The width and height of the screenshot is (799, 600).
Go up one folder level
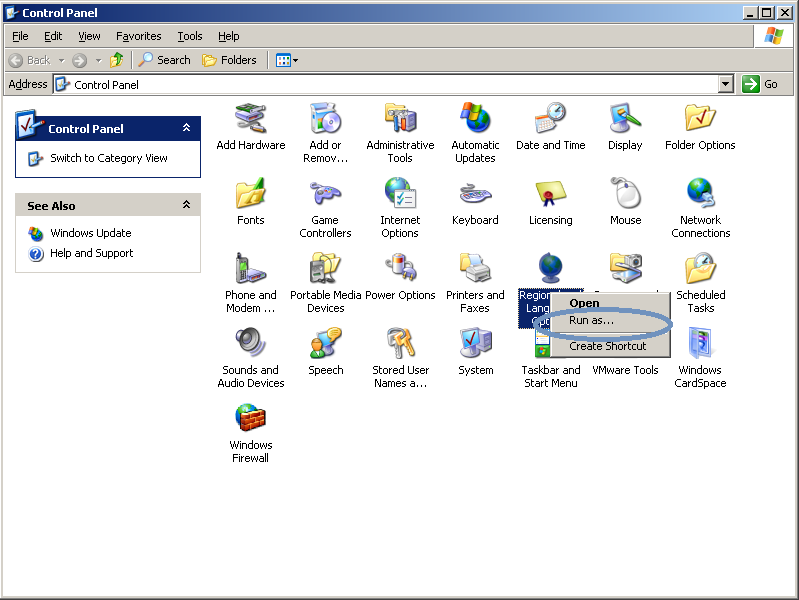pyautogui.click(x=117, y=60)
